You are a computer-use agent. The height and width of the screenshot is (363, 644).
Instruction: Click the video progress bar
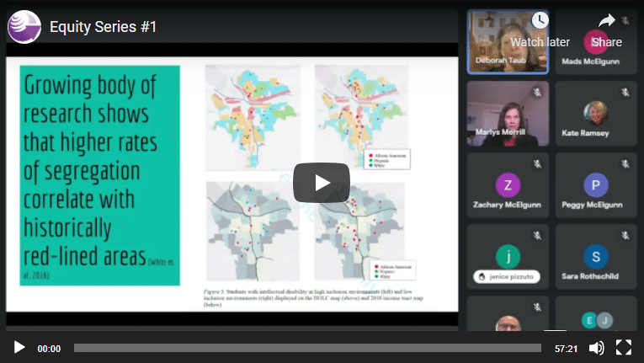click(307, 348)
